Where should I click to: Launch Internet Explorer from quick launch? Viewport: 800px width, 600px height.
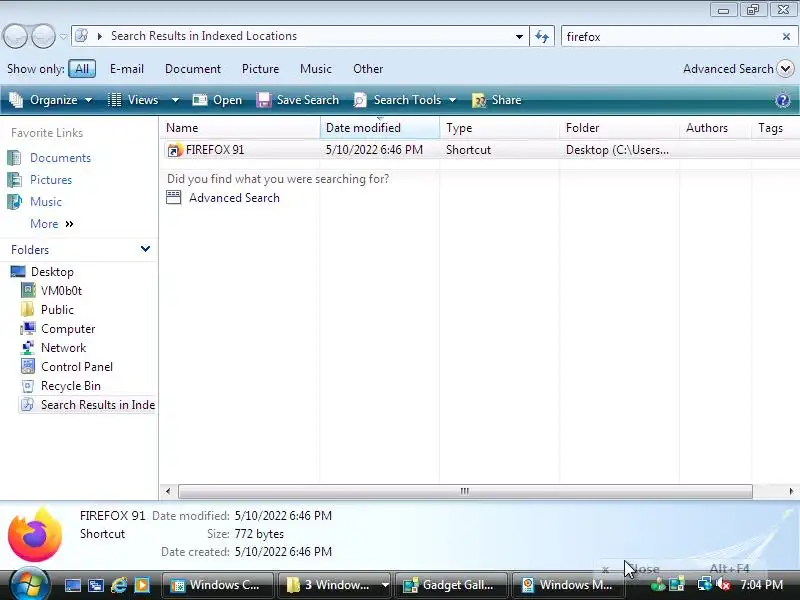coord(119,585)
